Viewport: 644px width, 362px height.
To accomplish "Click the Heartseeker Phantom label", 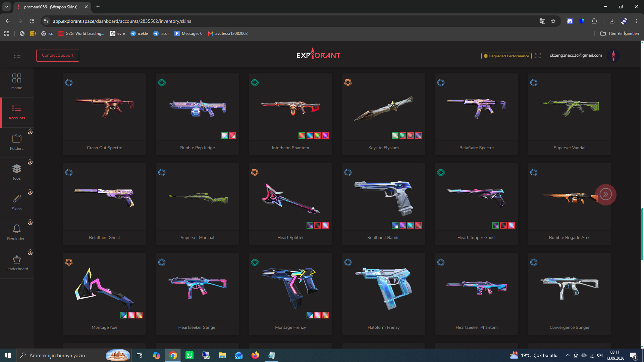I will (476, 327).
